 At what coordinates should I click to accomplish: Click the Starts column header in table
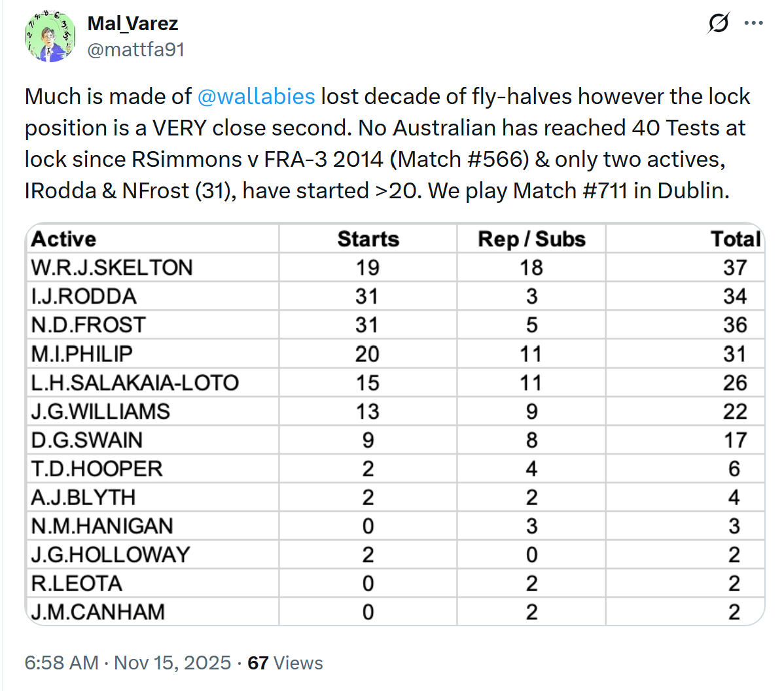368,239
